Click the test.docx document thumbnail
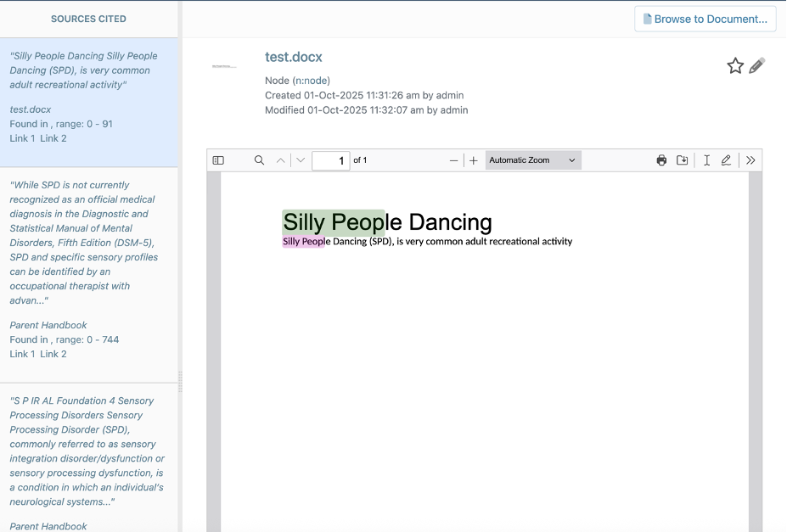The image size is (787, 532). 224,65
